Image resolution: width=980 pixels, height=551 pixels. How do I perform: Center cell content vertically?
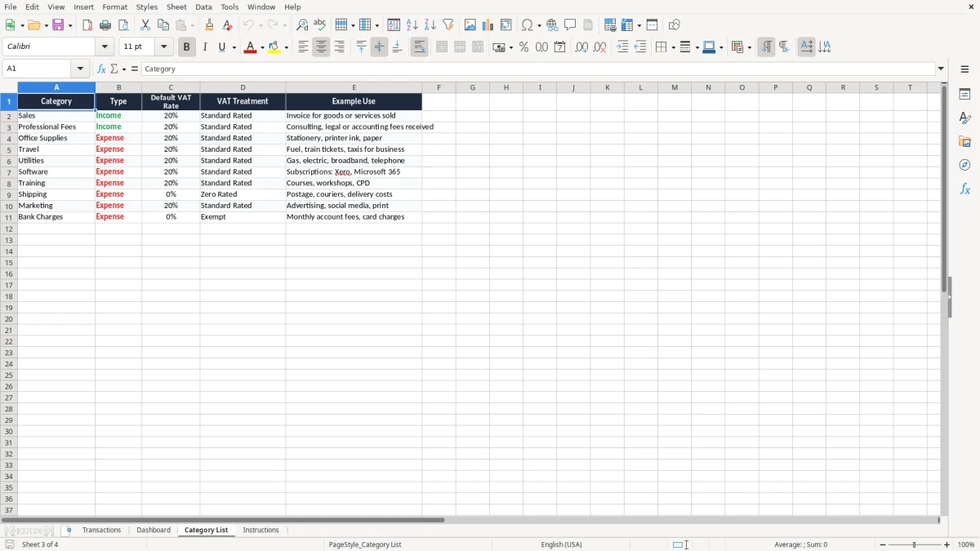[x=380, y=47]
